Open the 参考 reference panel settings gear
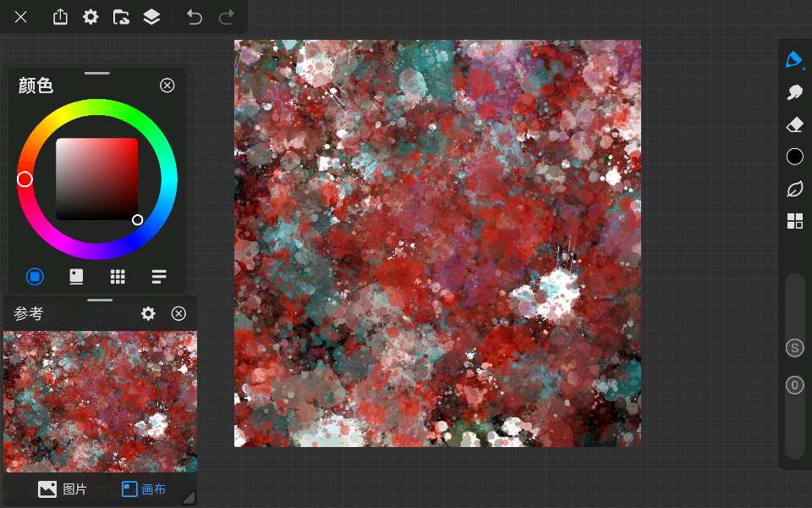Image resolution: width=812 pixels, height=508 pixels. pyautogui.click(x=148, y=313)
